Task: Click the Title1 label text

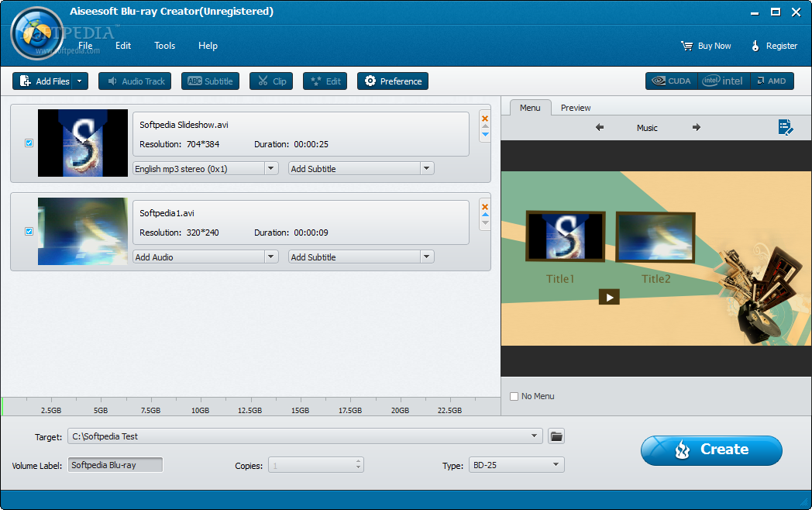Action: coord(560,279)
